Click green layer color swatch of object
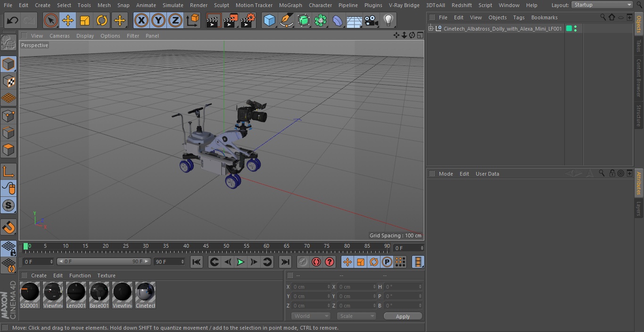Screen dimensions: 644x332 569,29
